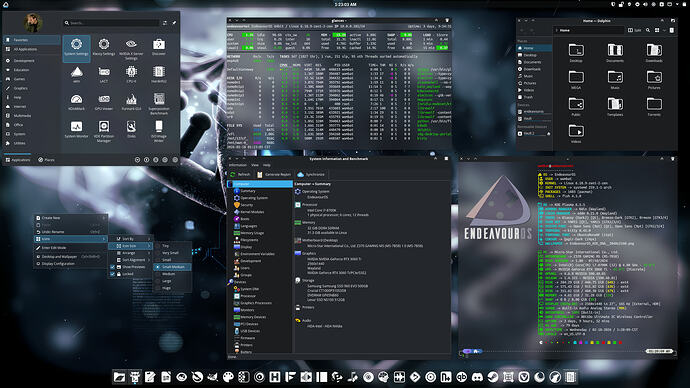The height and width of the screenshot is (388, 690).
Task: Toggle the Show Previews checkbox in the context menu
Action: click(113, 267)
